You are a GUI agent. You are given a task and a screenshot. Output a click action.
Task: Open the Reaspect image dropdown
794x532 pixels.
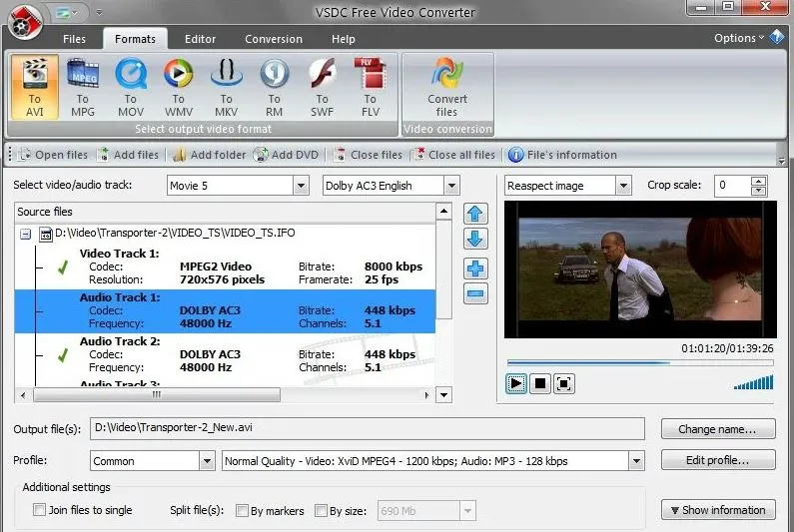click(623, 186)
